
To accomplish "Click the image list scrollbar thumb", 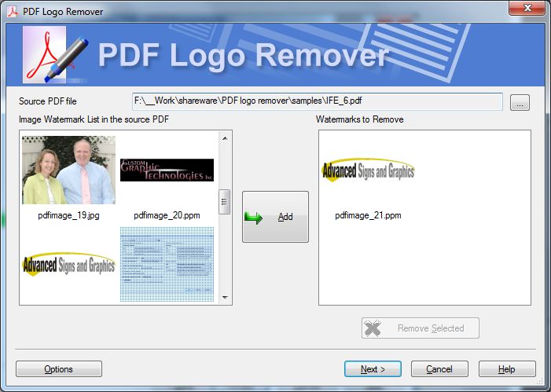I will [224, 202].
